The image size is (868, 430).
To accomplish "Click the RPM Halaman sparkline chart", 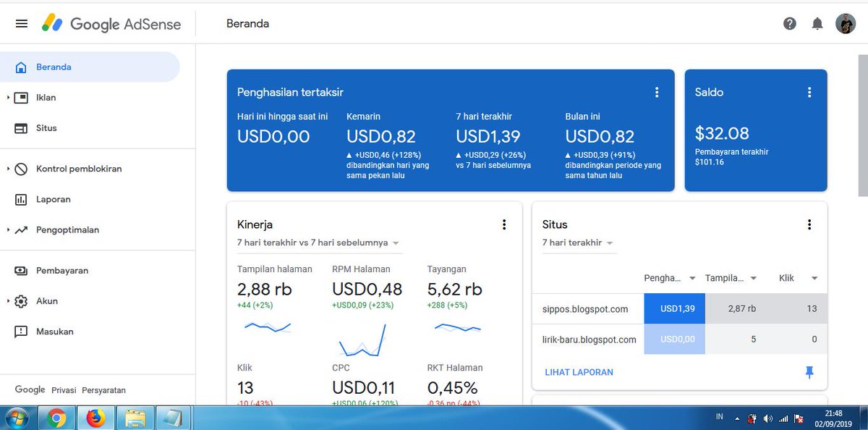I will 362,340.
